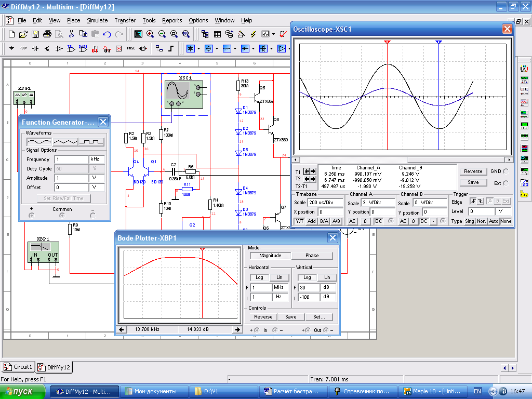
Task: Click the Timebase Scale input field
Action: point(325,203)
